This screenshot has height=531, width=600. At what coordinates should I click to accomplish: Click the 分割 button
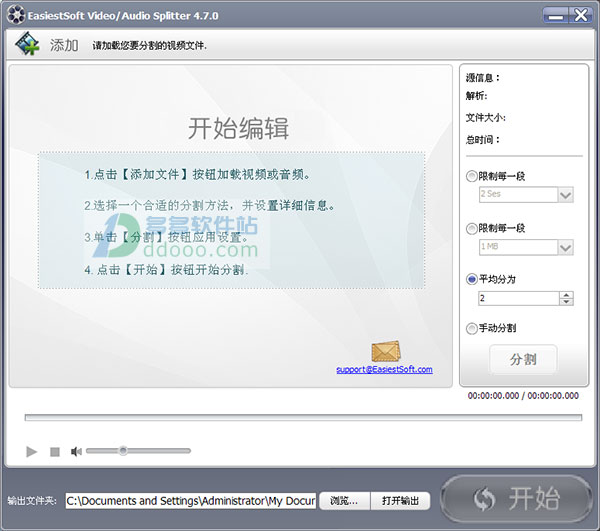[523, 359]
